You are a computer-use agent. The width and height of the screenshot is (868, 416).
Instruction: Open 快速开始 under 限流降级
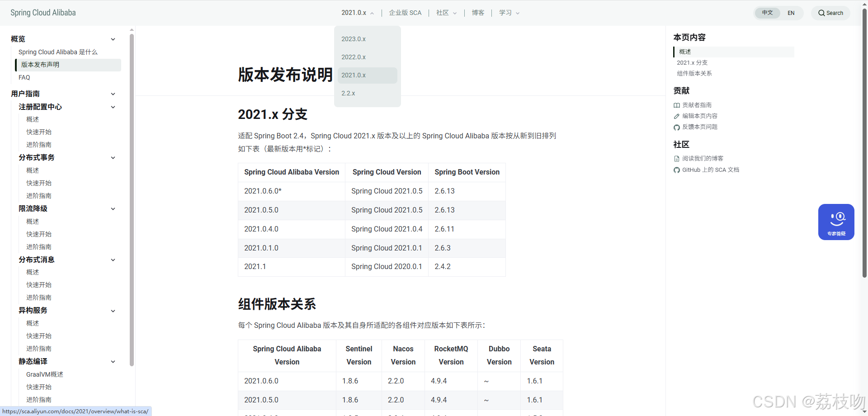(39, 234)
